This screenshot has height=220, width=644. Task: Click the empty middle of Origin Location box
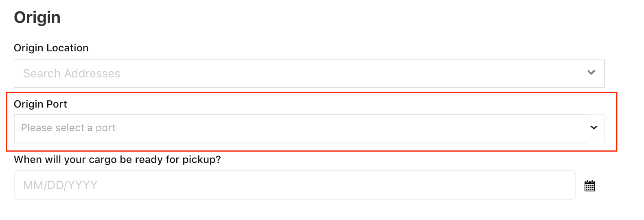[350, 73]
